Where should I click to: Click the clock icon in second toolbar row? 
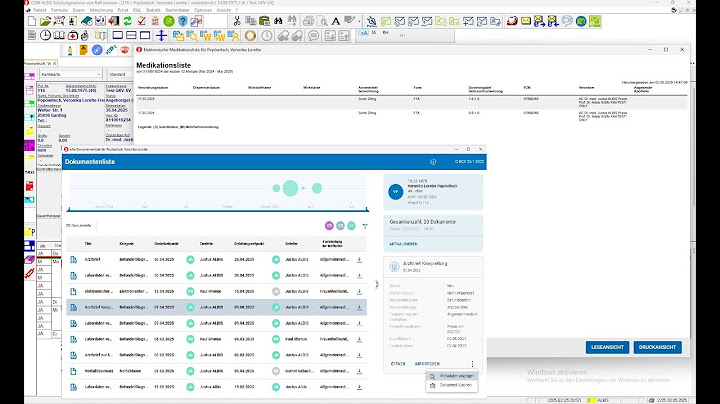point(45,35)
